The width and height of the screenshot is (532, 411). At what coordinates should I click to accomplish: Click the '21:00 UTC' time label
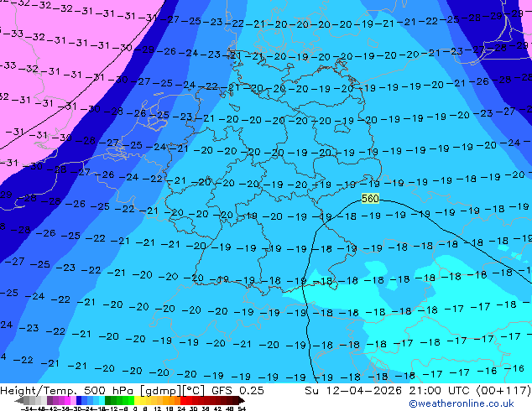pyautogui.click(x=441, y=391)
